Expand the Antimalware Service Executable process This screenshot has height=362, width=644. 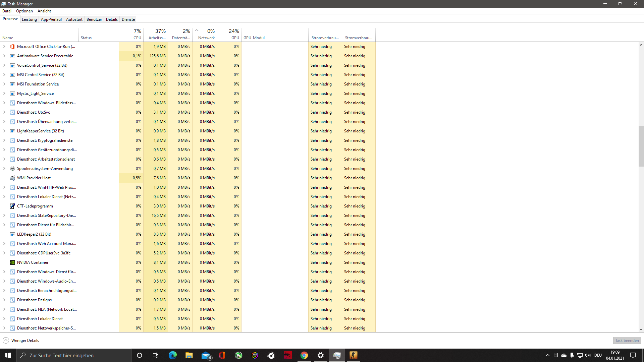click(4, 56)
